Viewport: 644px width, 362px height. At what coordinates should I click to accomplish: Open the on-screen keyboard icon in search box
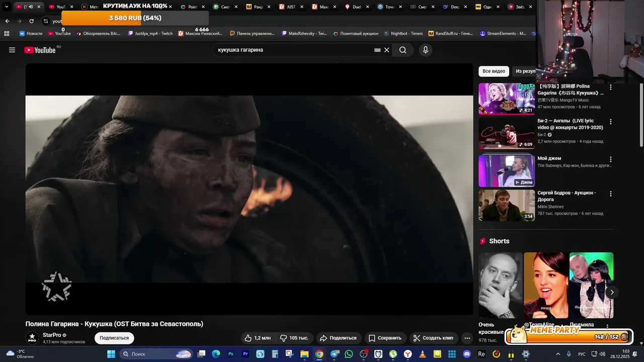point(377,50)
